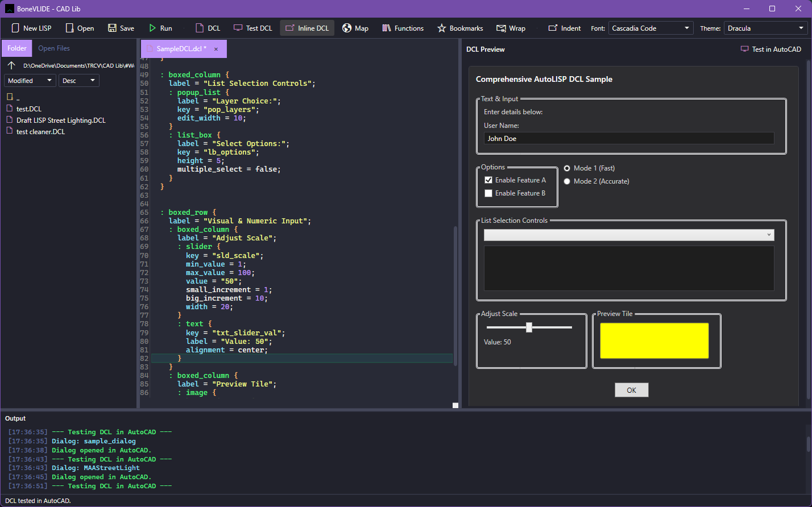Open the Theme dropdown showing Dracula
This screenshot has width=812, height=507.
tap(766, 28)
